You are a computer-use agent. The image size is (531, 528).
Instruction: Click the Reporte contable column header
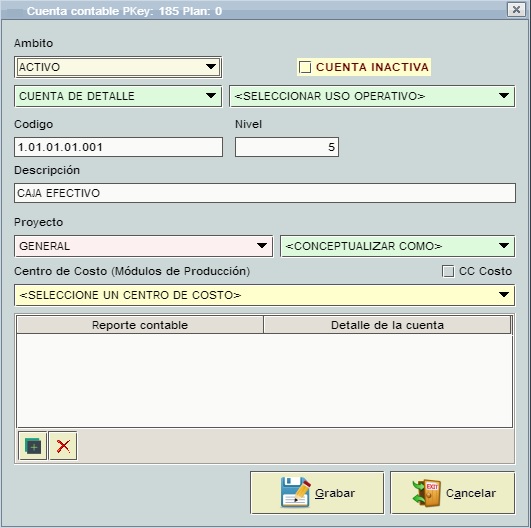click(x=140, y=325)
